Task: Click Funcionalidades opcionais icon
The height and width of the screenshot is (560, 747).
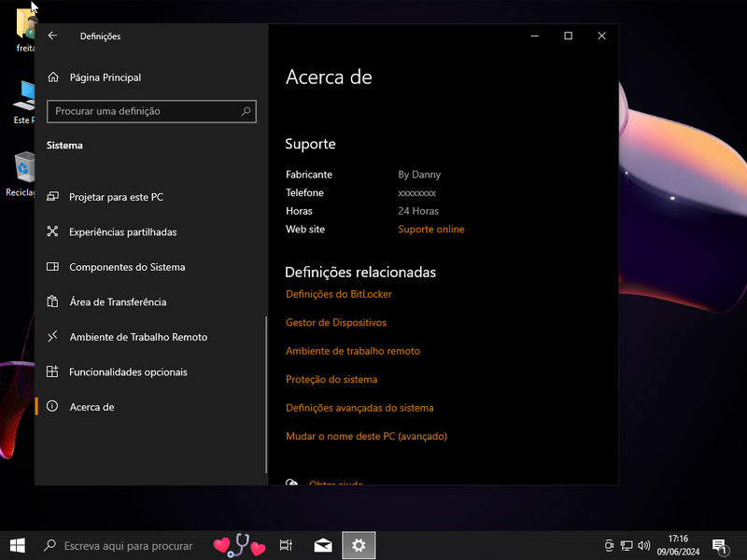Action: (x=52, y=371)
